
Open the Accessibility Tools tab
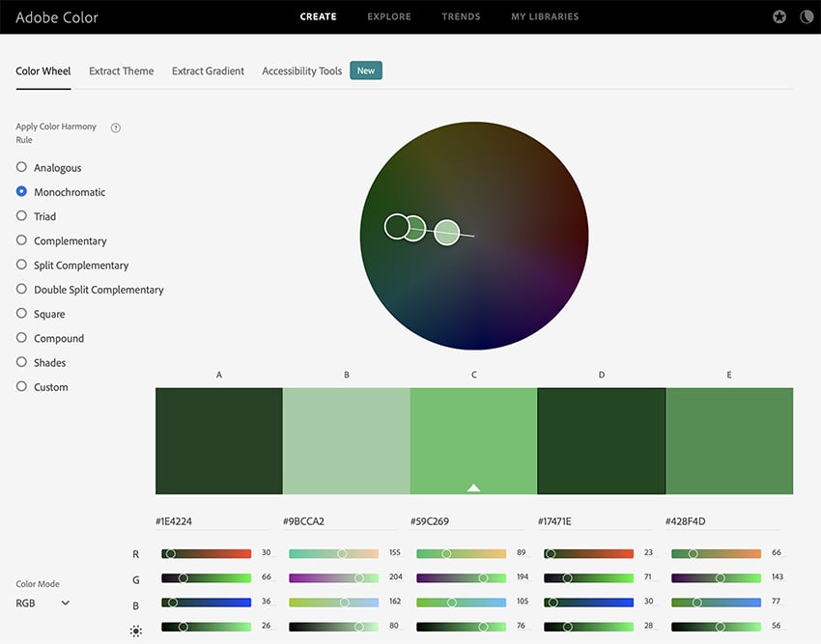(x=301, y=71)
